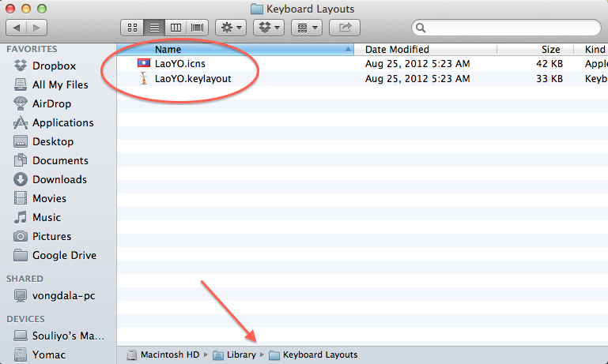Select the LaoYO.icns file

point(180,63)
